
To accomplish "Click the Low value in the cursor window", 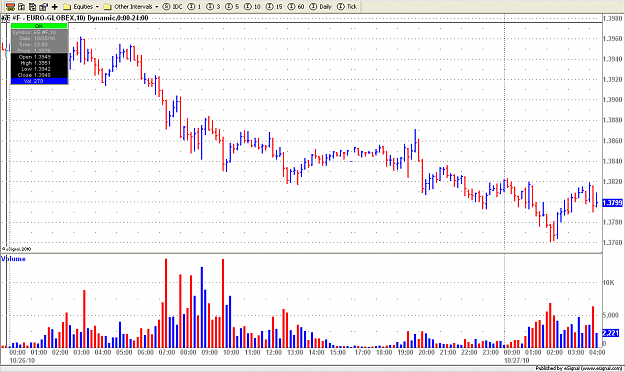I will (42, 69).
